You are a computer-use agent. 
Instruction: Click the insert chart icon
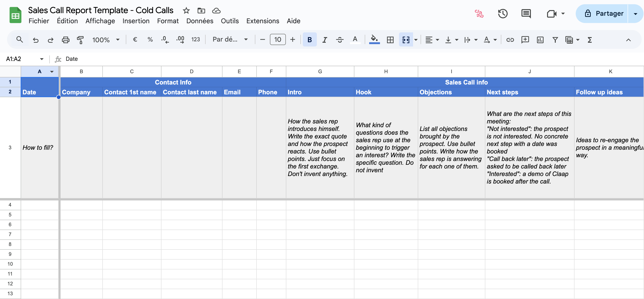[x=540, y=40]
